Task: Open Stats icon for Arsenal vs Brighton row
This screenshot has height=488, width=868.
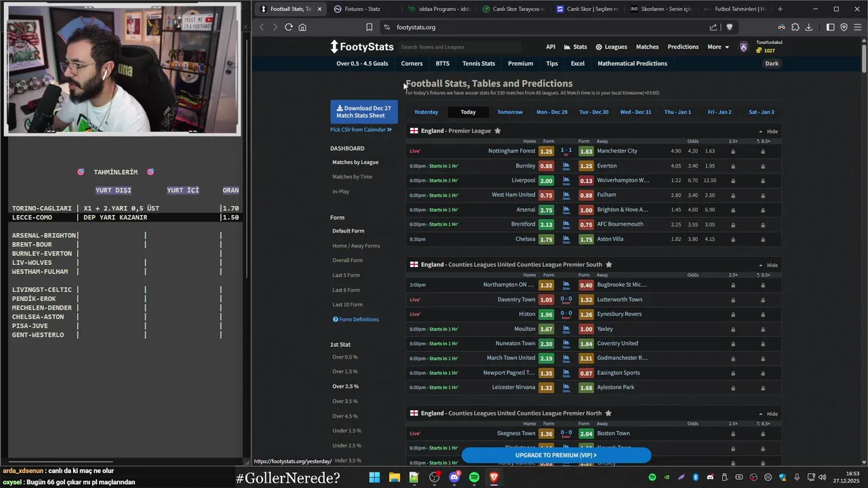Action: 566,210
